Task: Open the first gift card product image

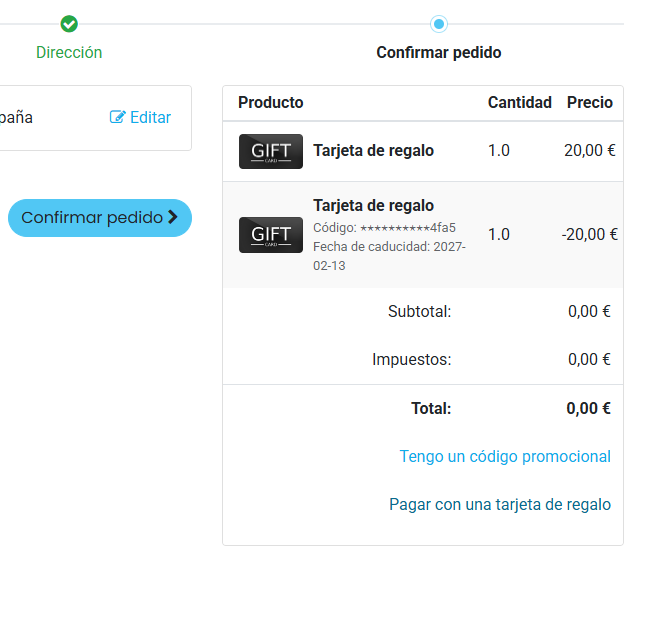Action: pyautogui.click(x=271, y=151)
